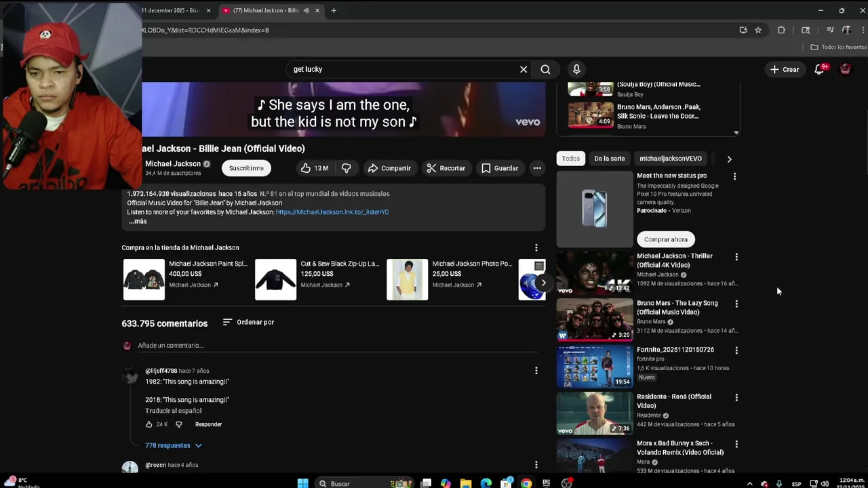Open options for the Thriller video
The image size is (868, 488).
(x=736, y=257)
